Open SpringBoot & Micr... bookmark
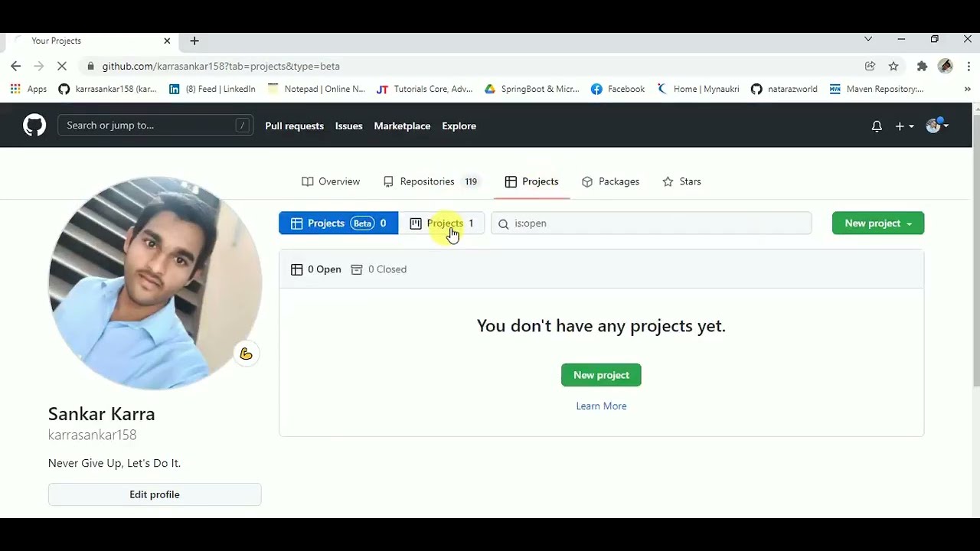 coord(531,89)
